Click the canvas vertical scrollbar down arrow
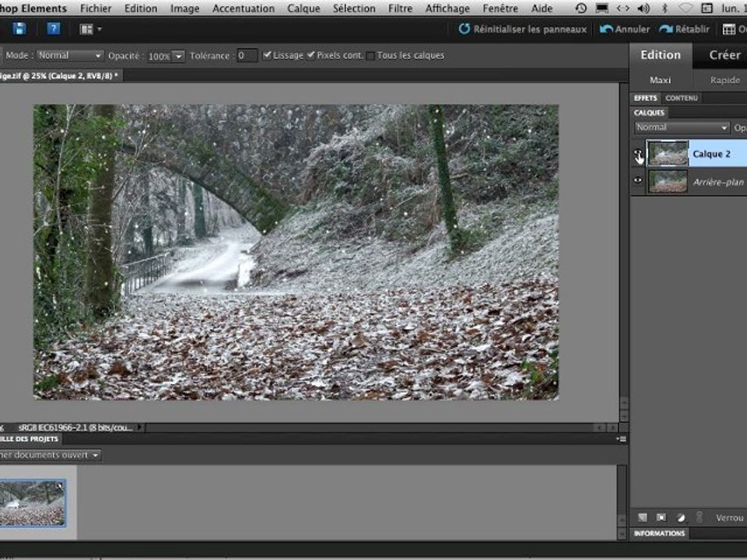Screen dimensions: 747x560 [x=623, y=415]
